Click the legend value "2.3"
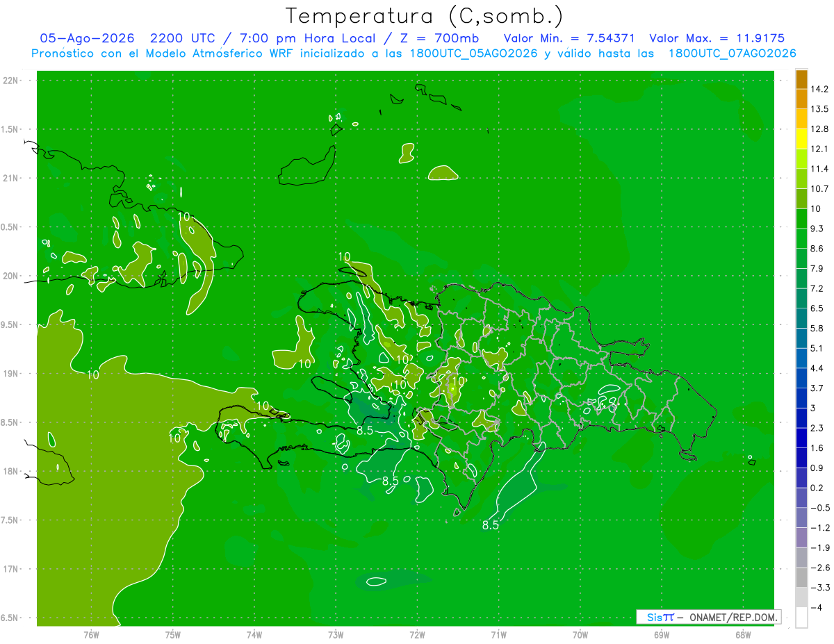Screen dimensions: 834x644 pos(817,429)
